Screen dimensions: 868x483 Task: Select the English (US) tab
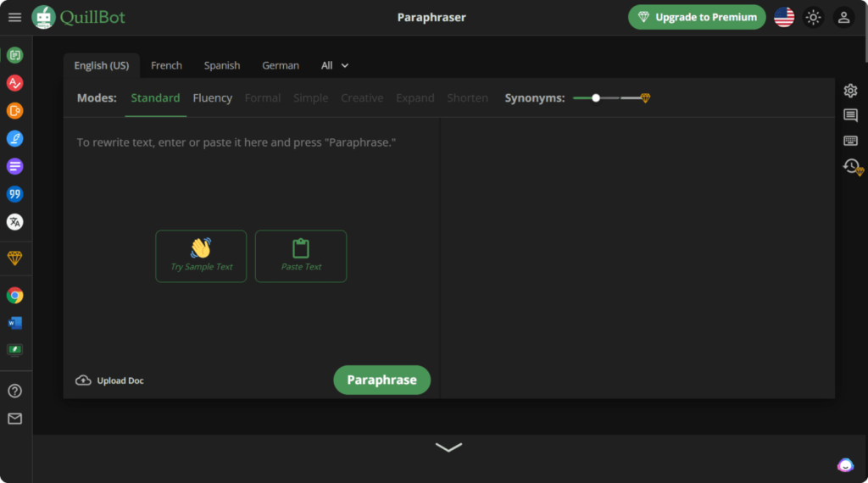tap(102, 65)
